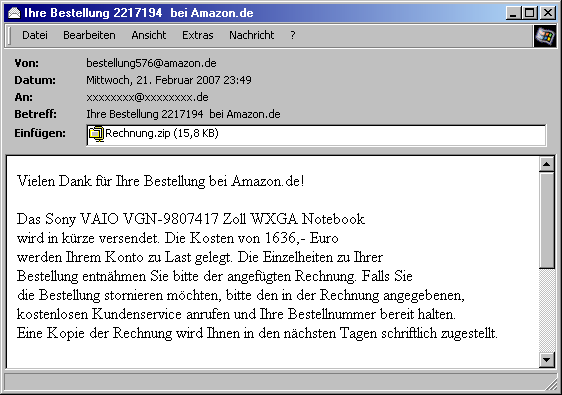
Task: Click the date Mittwoch, 21. Februar 2007 23:49
Action: [169, 80]
